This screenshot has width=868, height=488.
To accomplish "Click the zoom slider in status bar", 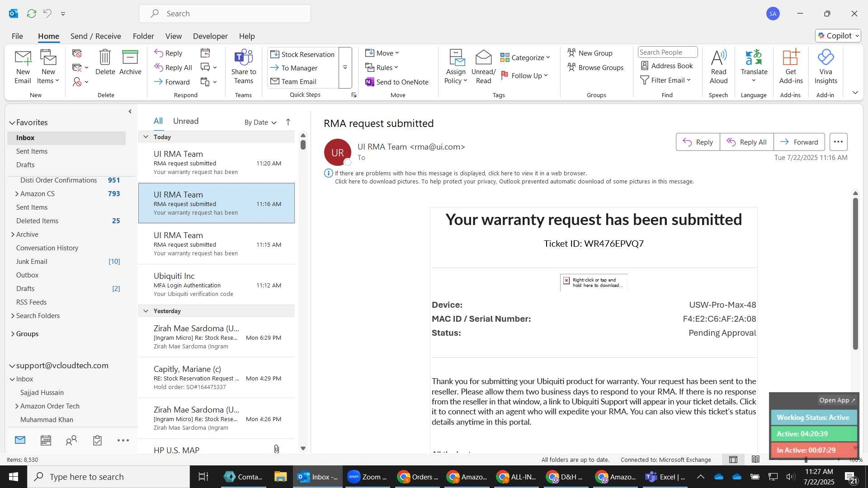I will [806, 460].
